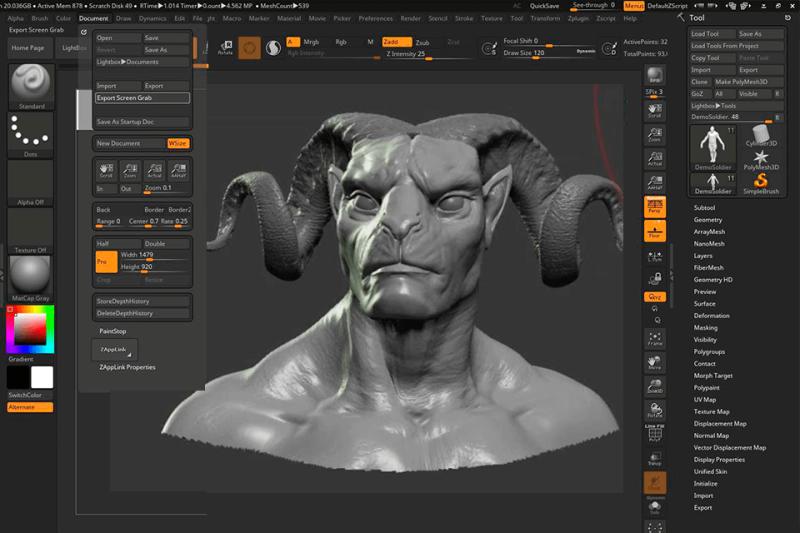This screenshot has height=533, width=800.
Task: Expand the Deformation subpalette
Action: (x=711, y=316)
